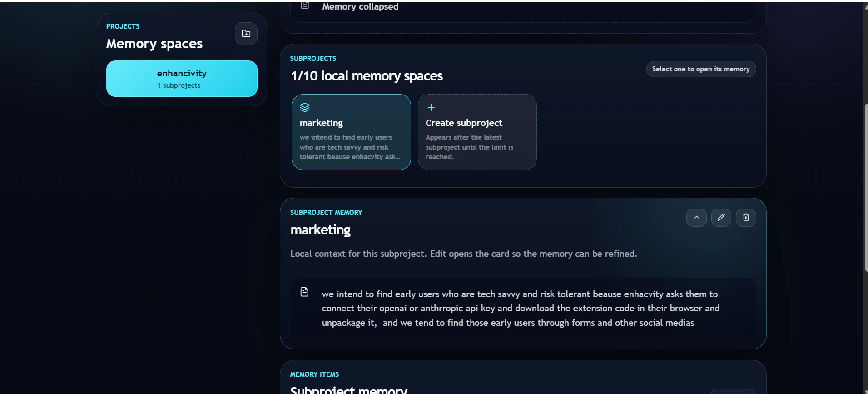Open the marketing subproject card
The image size is (868, 394).
point(351,132)
